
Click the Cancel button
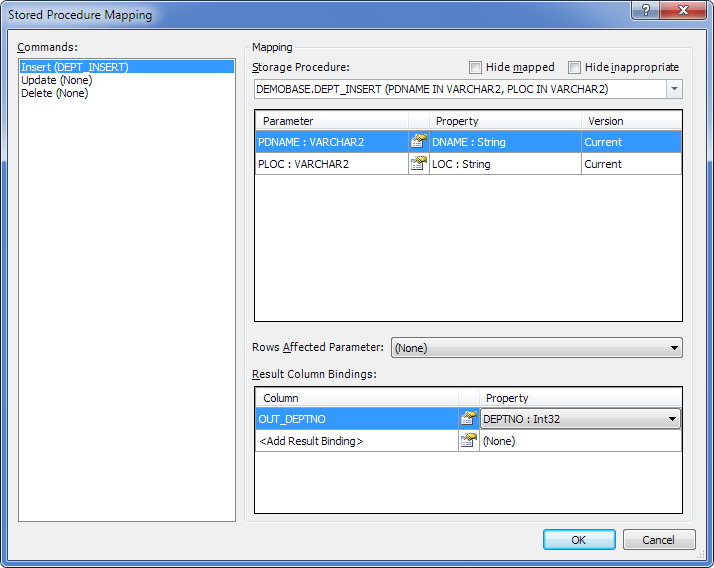(658, 540)
